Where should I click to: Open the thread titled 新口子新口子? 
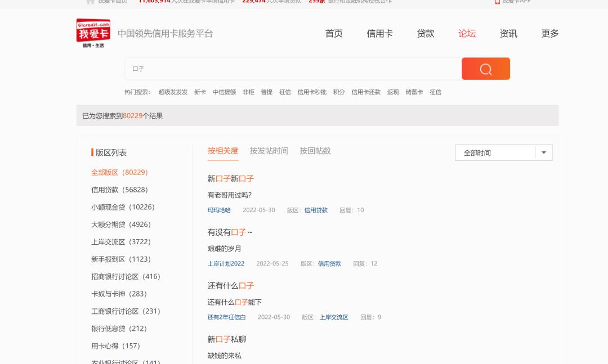(230, 178)
